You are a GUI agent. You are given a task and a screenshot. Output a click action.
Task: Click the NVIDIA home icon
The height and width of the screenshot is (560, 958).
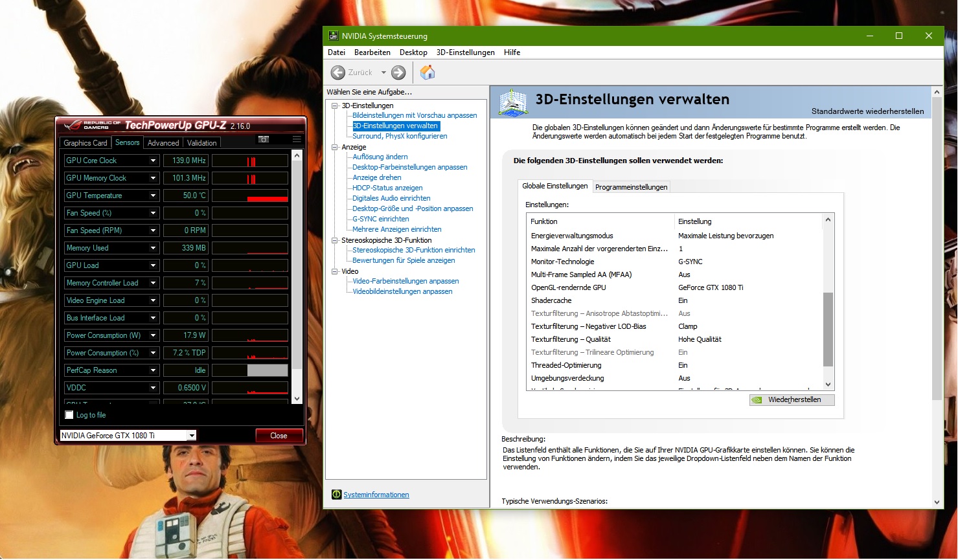click(428, 73)
